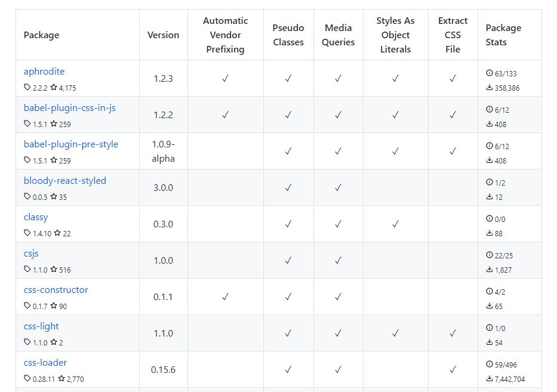
Task: Open the aphrodite package link
Action: [x=44, y=72]
